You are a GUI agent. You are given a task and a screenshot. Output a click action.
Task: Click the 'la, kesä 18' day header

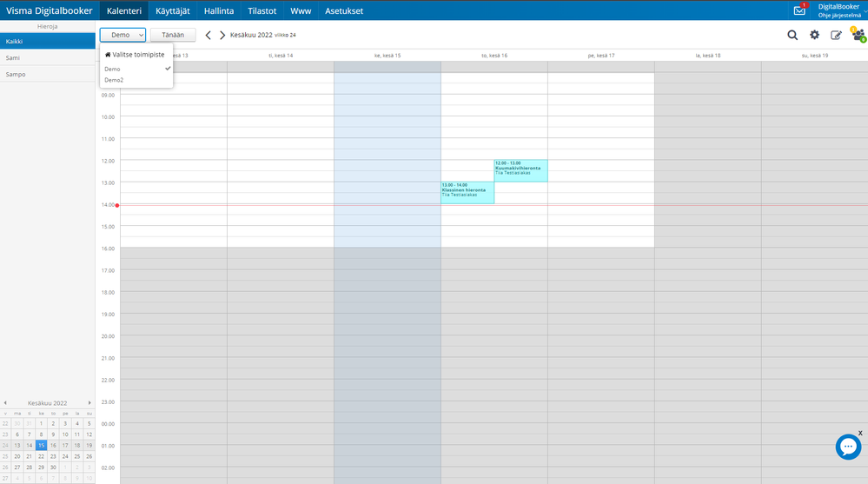coord(708,56)
